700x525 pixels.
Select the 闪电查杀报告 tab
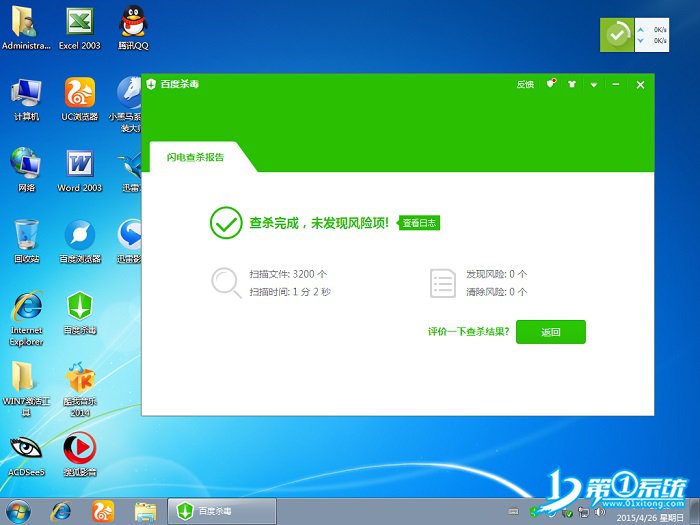[195, 157]
